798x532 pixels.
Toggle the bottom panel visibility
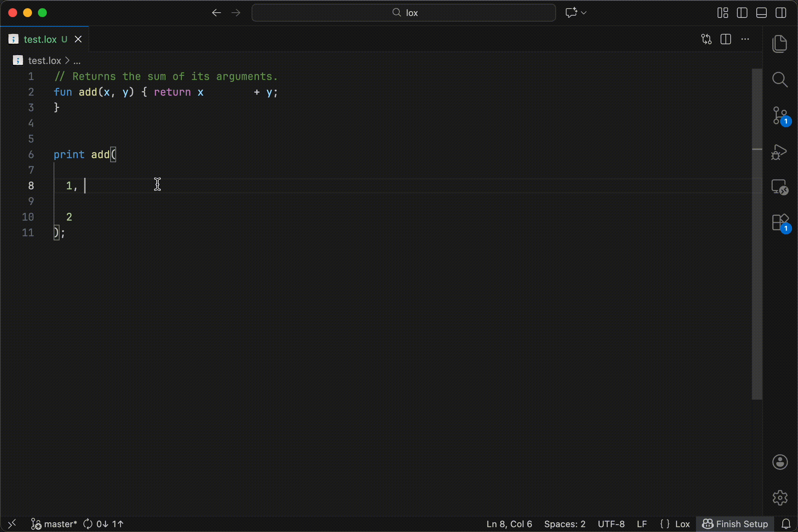point(761,13)
